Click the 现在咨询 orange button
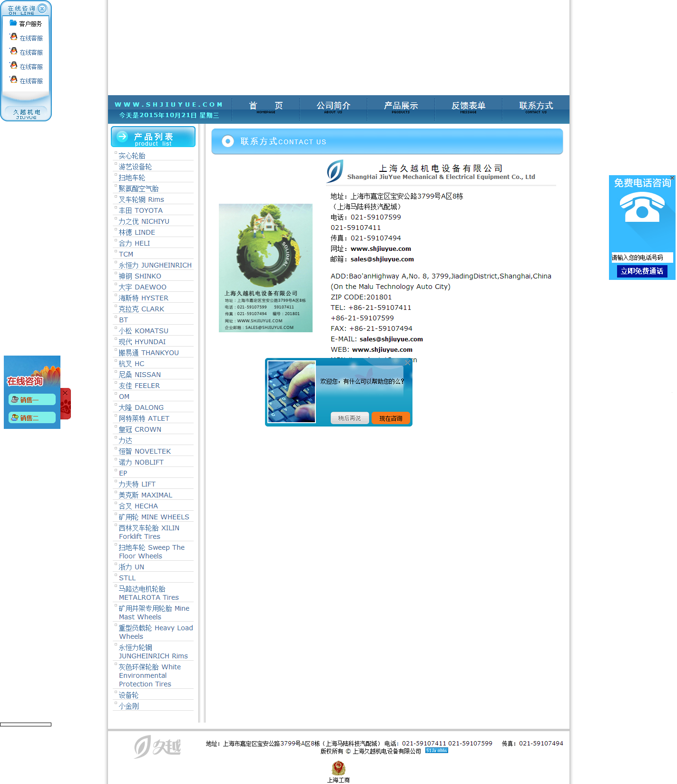Viewport: 677px width, 784px height. click(391, 418)
